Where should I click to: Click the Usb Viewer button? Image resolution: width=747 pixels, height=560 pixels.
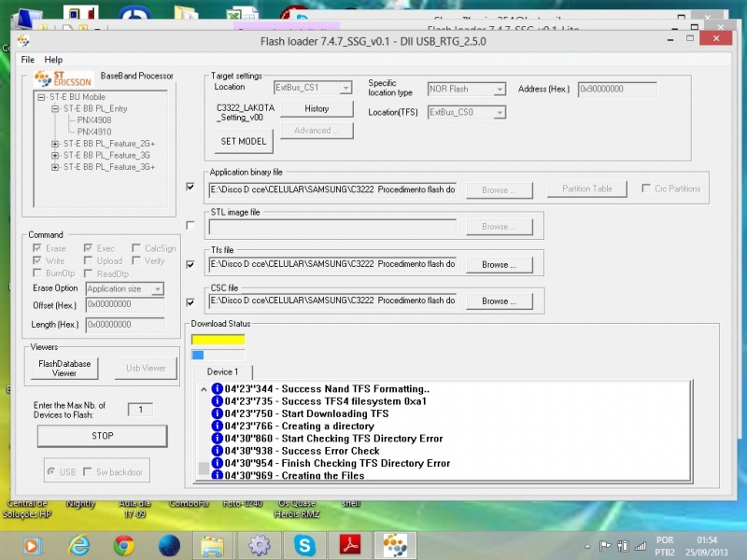(x=146, y=368)
